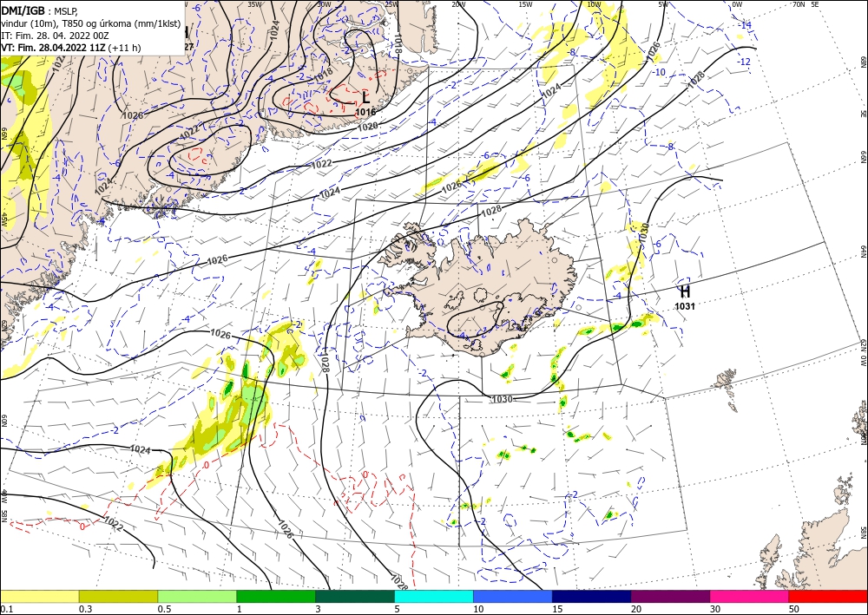Click the '5W' longitude label on the top edge

coord(663,4)
